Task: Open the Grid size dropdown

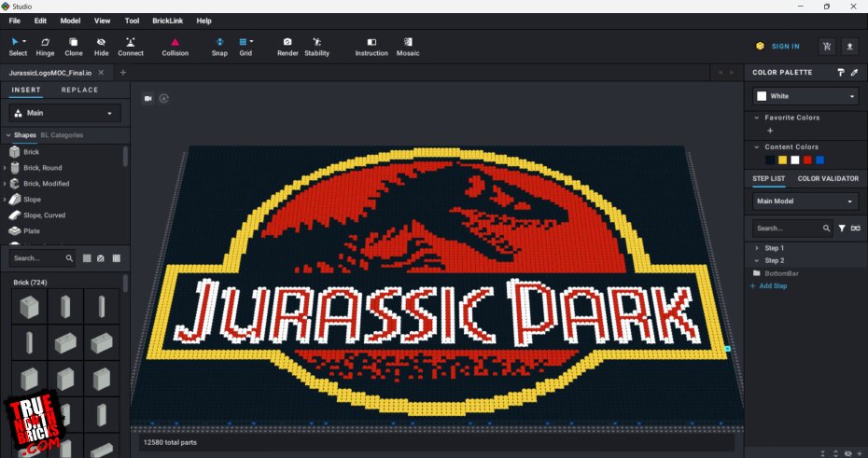Action: [252, 41]
